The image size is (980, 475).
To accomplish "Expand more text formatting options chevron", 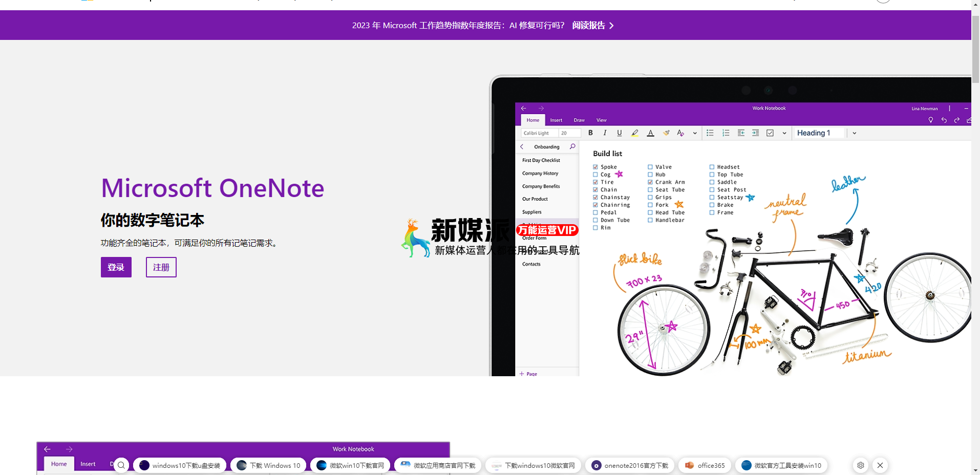I will click(695, 133).
